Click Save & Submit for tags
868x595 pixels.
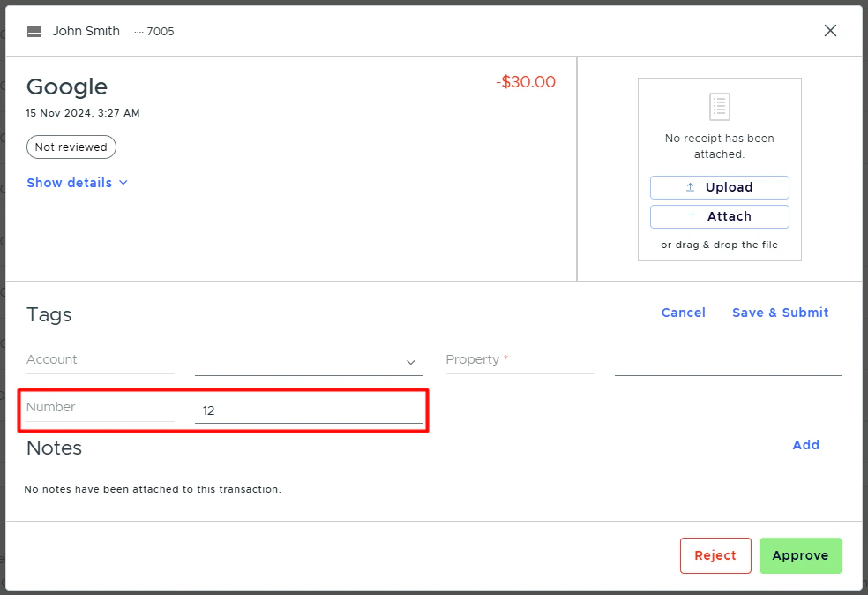[x=780, y=312]
